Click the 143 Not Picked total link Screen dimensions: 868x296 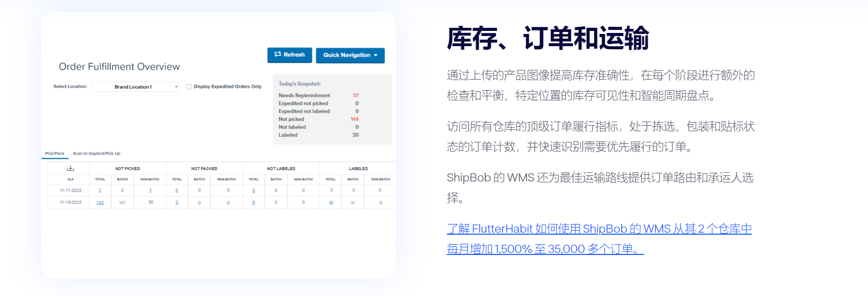[x=100, y=203]
